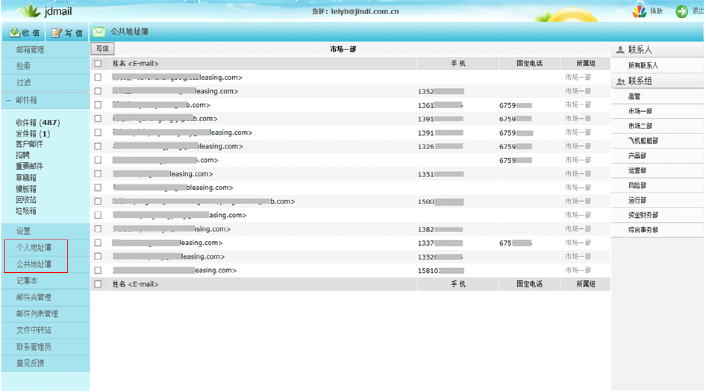
Task: Click the colorful 换肤 skin icon
Action: click(x=639, y=11)
